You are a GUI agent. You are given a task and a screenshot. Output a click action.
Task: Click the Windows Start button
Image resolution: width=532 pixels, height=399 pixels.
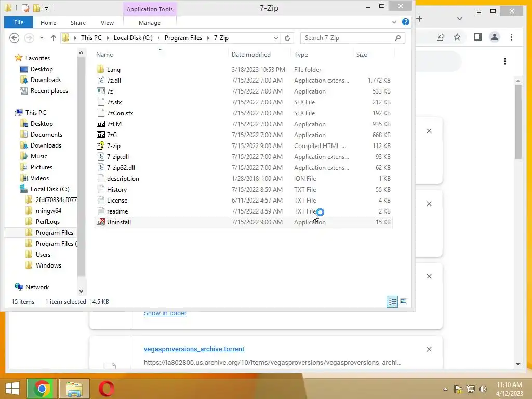pyautogui.click(x=12, y=389)
